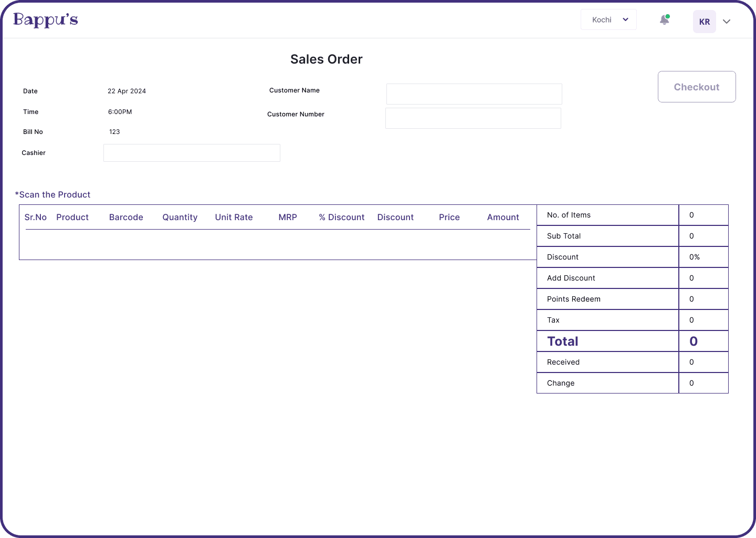Focus the Cashier input field
This screenshot has height=538, width=756.
click(192, 153)
